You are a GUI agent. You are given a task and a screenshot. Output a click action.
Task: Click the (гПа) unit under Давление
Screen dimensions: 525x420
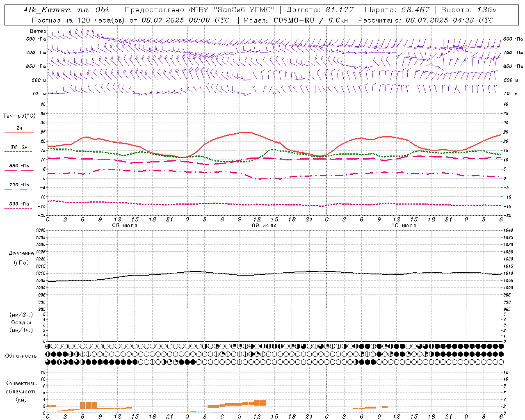21,262
